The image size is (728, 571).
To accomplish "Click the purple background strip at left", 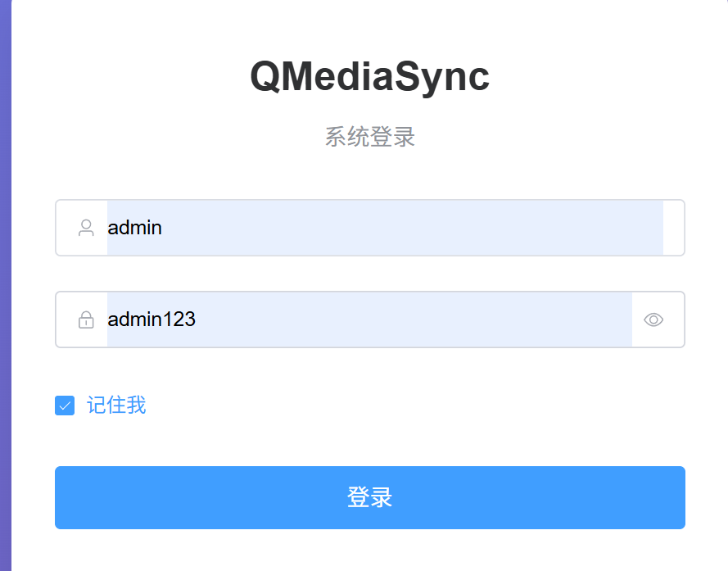I will [x=5, y=287].
